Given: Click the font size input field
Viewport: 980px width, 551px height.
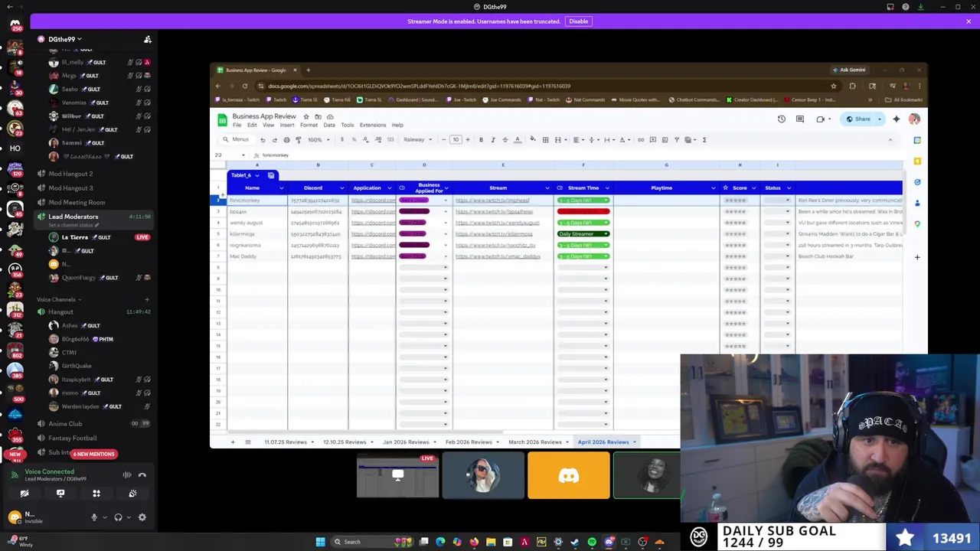Looking at the screenshot, I should [x=456, y=140].
